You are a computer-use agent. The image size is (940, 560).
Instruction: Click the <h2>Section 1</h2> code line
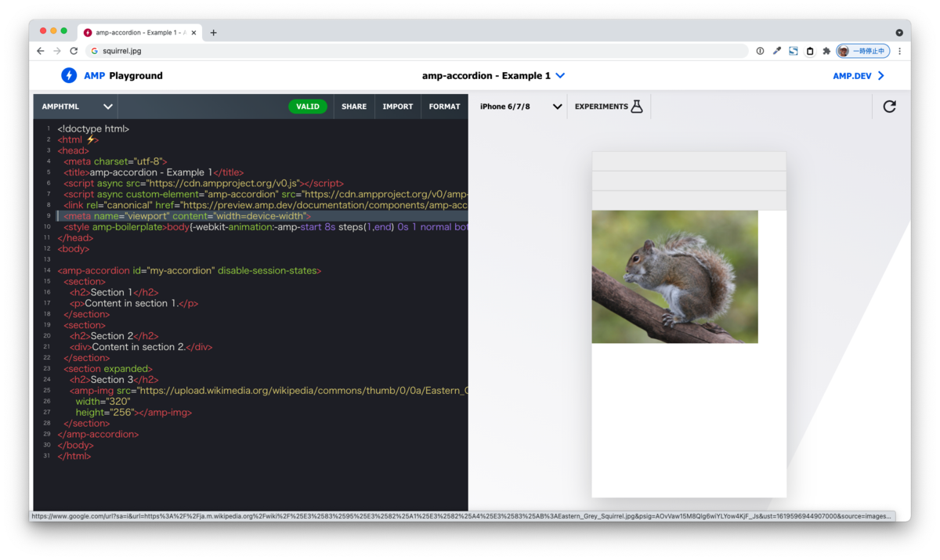click(114, 292)
